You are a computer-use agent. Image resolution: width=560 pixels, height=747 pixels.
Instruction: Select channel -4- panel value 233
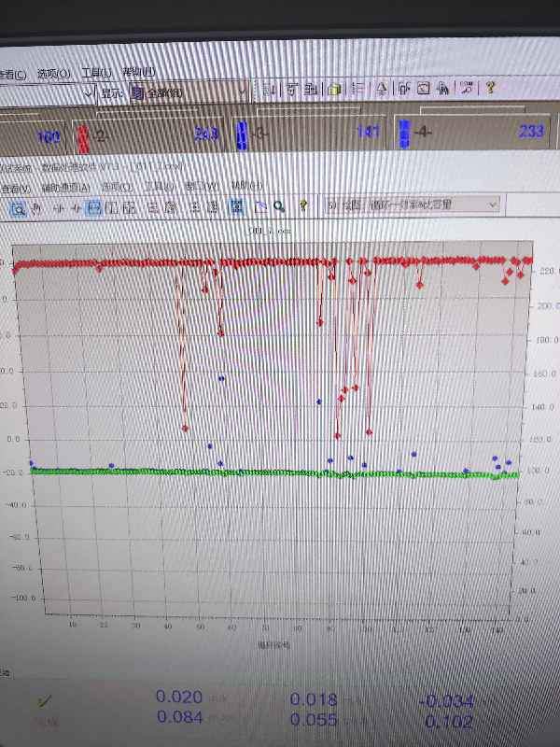point(531,131)
